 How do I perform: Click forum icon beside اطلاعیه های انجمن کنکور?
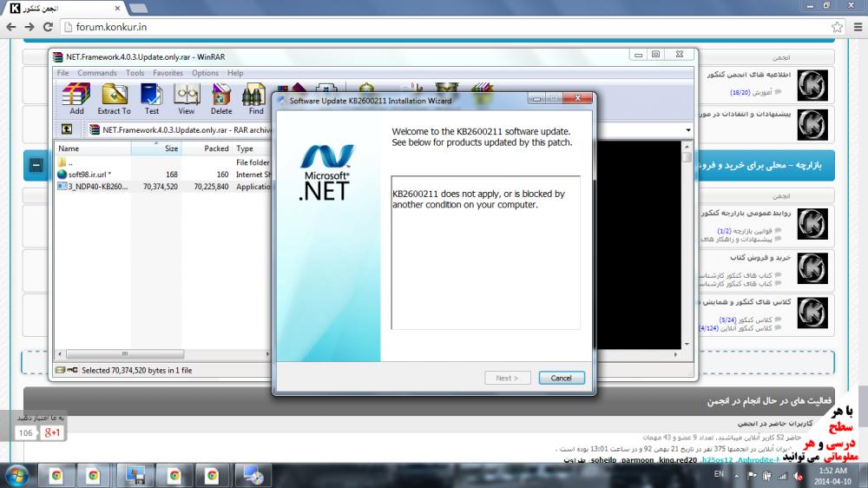812,85
